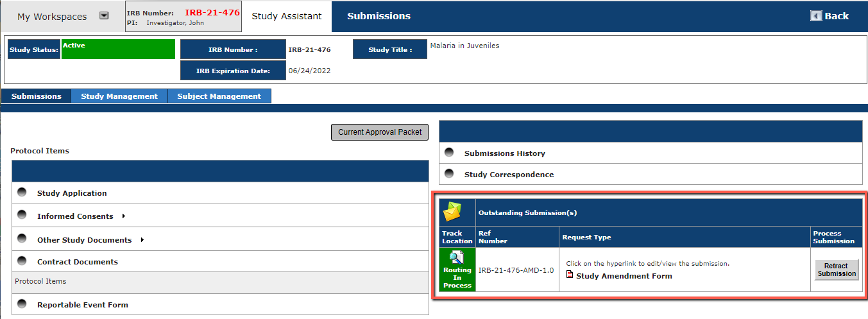
Task: Click the reference number IRB-21-476-AMD-1.0
Action: pyautogui.click(x=516, y=270)
